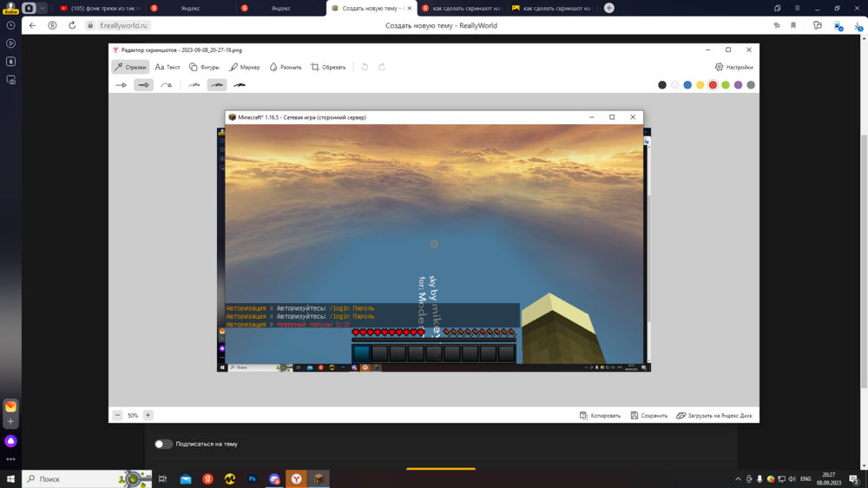Pick the thickest line thickness
Image resolution: width=868 pixels, height=488 pixels.
click(x=240, y=85)
